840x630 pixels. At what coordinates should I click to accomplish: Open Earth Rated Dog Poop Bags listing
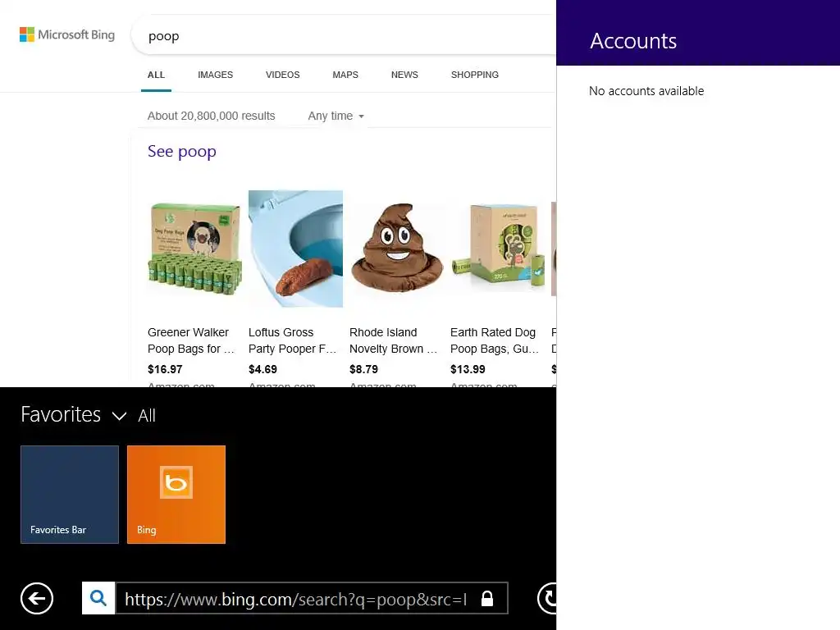click(494, 340)
